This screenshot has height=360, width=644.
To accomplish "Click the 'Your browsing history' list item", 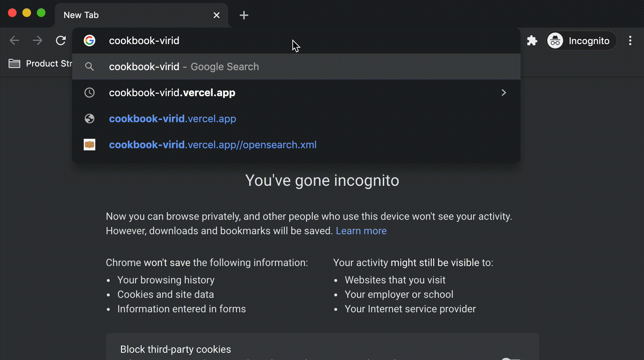I will coord(166,280).
